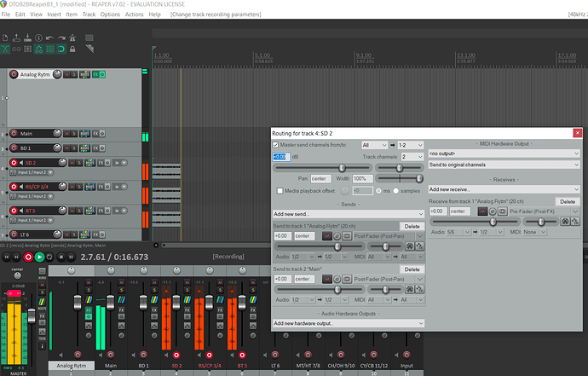Open the Track menu
The height and width of the screenshot is (376, 588).
coord(89,14)
